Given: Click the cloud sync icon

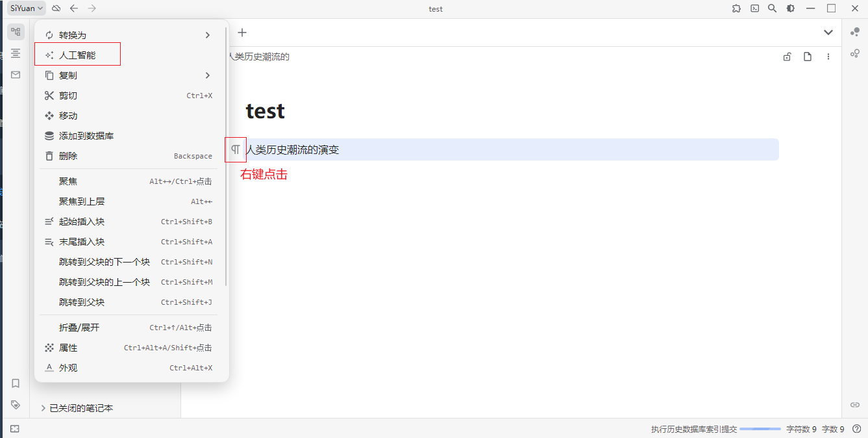Looking at the screenshot, I should coord(56,8).
